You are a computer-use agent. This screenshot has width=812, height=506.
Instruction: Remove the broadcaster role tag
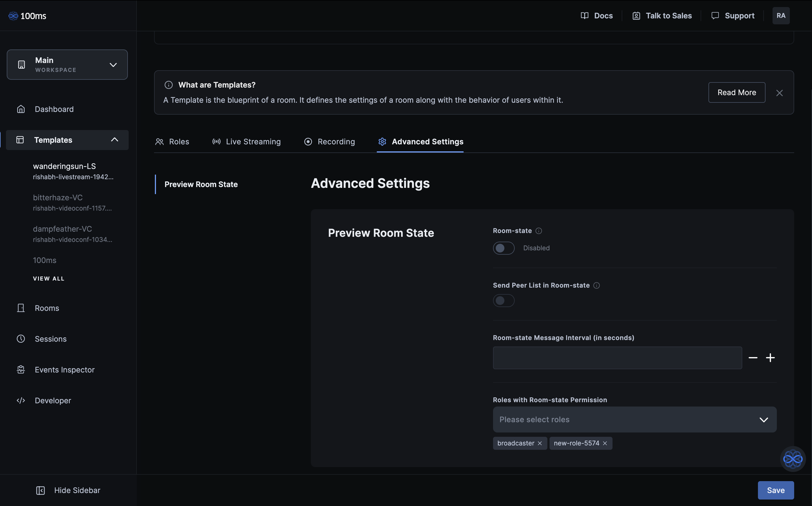pos(540,443)
